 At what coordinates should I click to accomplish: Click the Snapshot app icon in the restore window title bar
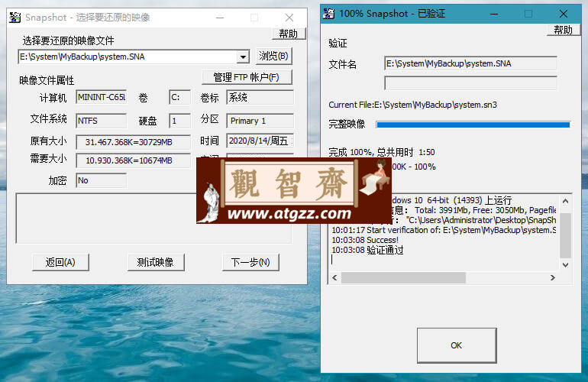click(x=15, y=18)
